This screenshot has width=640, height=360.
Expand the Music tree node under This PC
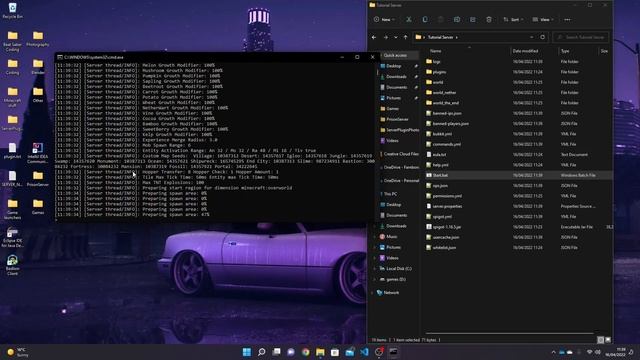[x=375, y=237]
